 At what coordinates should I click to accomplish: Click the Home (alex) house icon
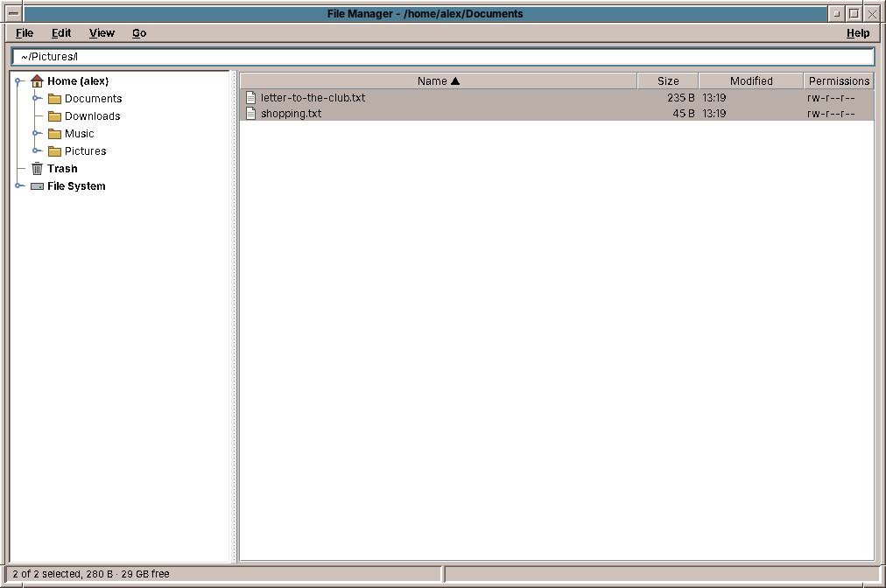pos(37,80)
